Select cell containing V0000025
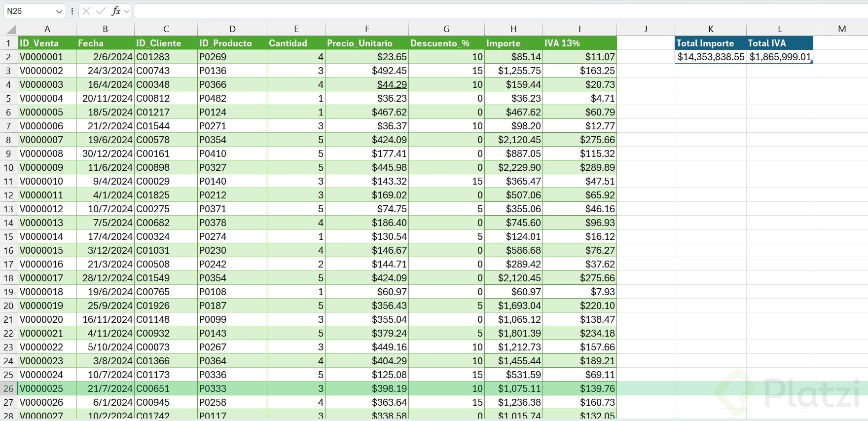The height and width of the screenshot is (421, 868). click(x=47, y=389)
